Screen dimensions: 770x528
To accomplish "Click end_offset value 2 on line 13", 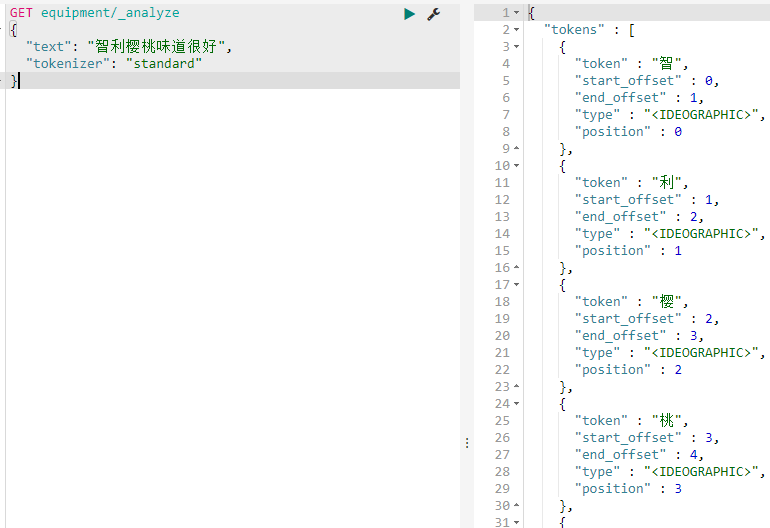I will [x=693, y=217].
